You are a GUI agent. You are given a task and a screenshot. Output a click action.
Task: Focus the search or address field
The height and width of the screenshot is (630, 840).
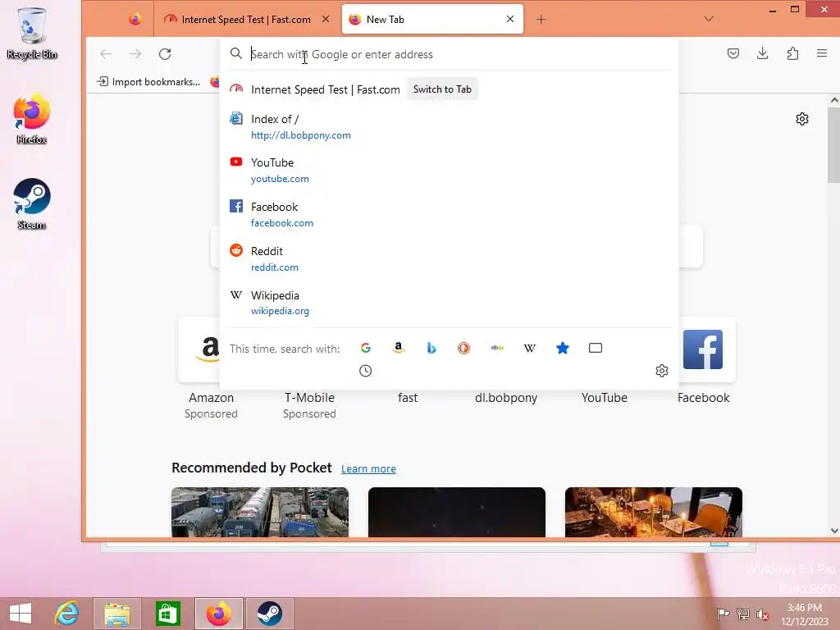tap(449, 54)
